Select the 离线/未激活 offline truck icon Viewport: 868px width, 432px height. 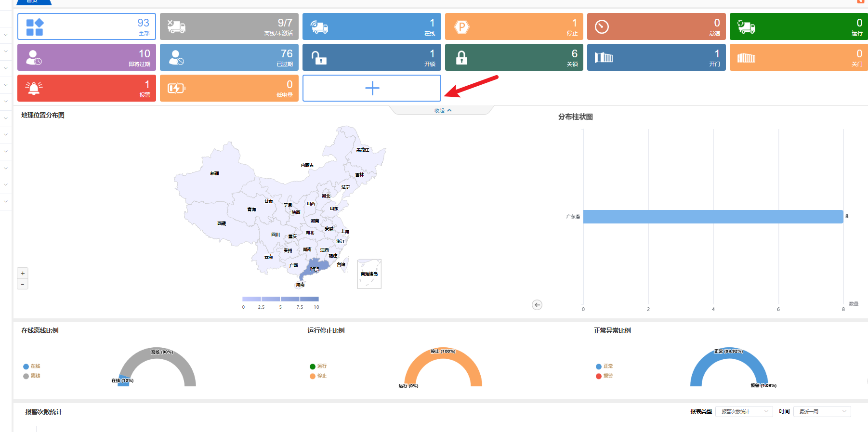pos(176,26)
